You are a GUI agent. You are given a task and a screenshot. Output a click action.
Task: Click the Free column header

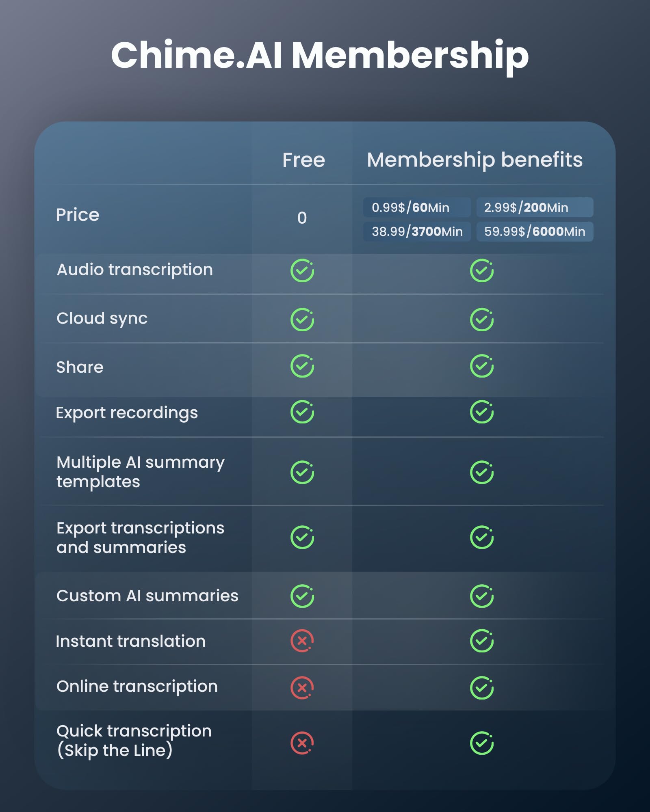tap(303, 160)
